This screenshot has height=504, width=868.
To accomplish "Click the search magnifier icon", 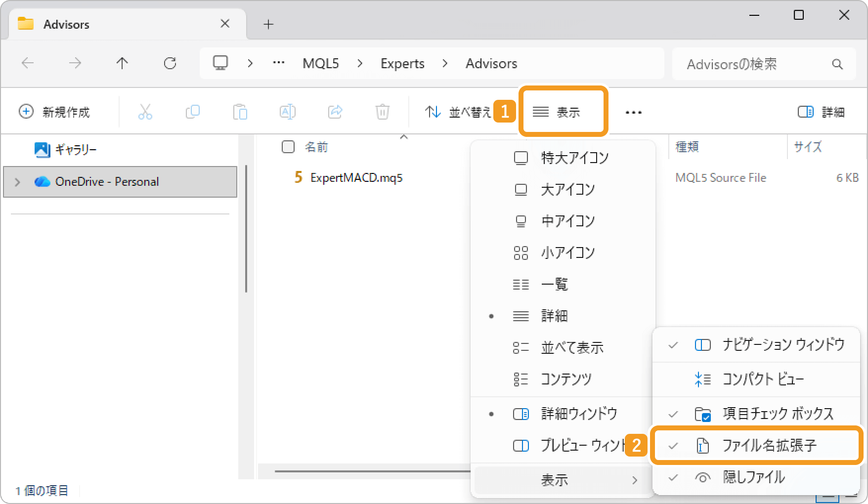I will [x=837, y=64].
